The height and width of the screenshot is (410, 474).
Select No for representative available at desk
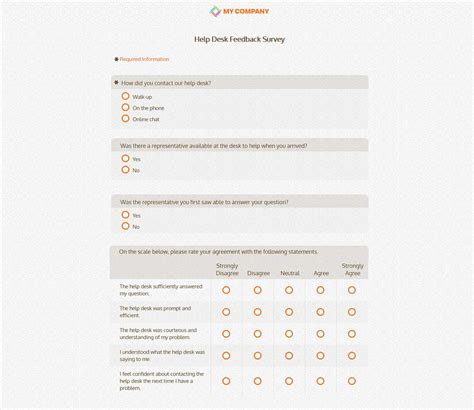point(125,170)
